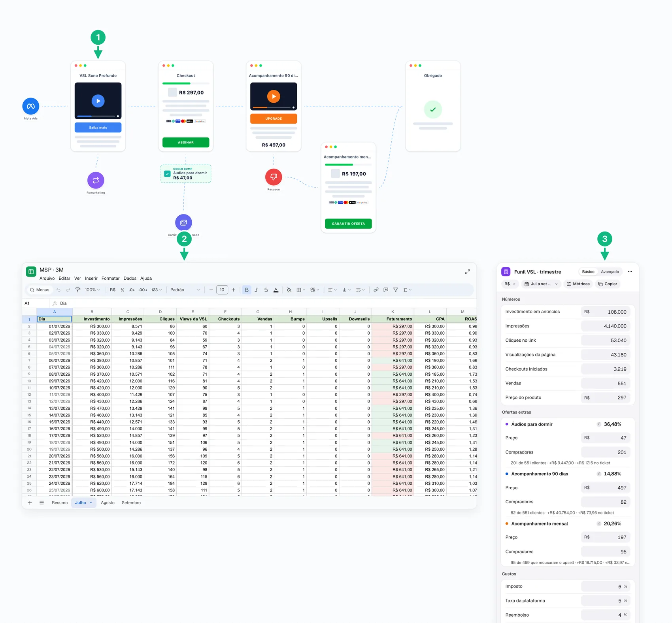Click the green ASSINAR button
This screenshot has width=672, height=623.
click(186, 142)
